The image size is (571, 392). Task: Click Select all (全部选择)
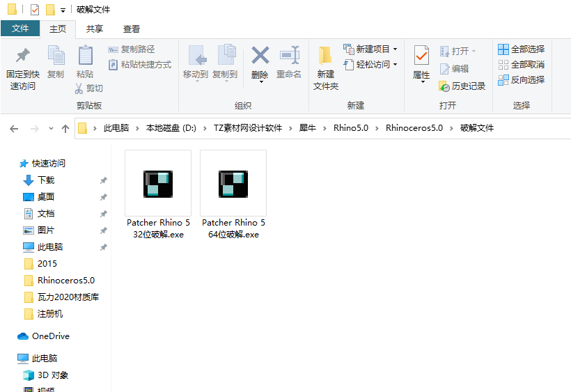click(x=521, y=49)
